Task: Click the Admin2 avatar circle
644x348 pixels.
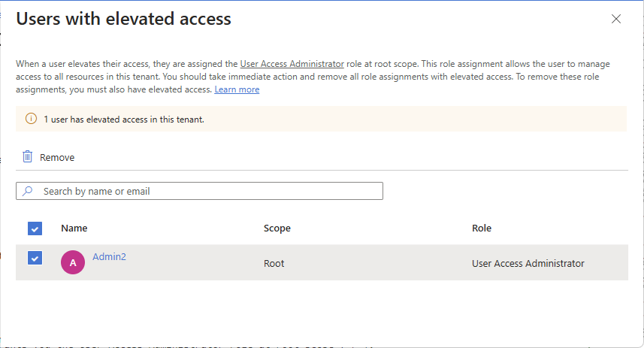Action: click(x=73, y=262)
